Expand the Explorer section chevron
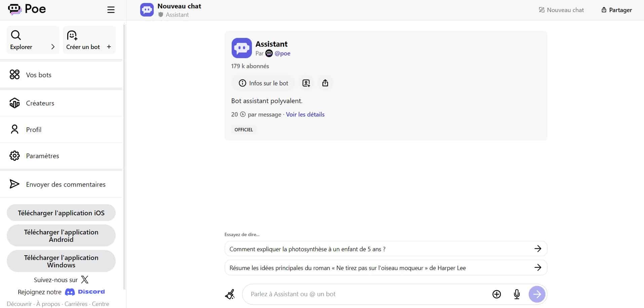The image size is (644, 308). (53, 47)
